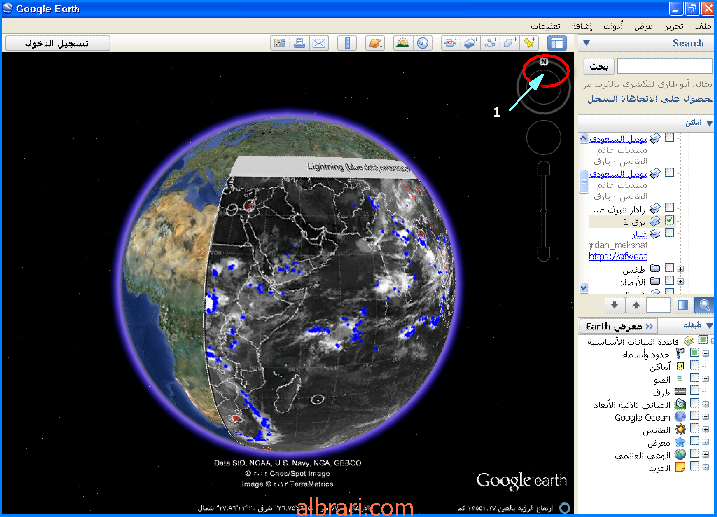Click the Add Path toolbar icon

tap(490, 43)
